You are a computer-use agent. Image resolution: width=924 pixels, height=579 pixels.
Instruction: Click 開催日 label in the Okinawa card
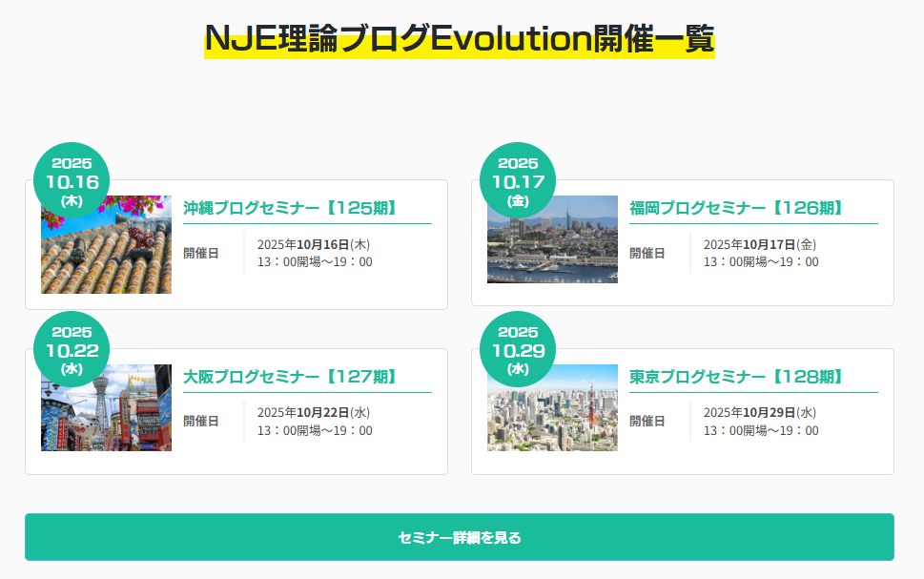[x=200, y=254]
